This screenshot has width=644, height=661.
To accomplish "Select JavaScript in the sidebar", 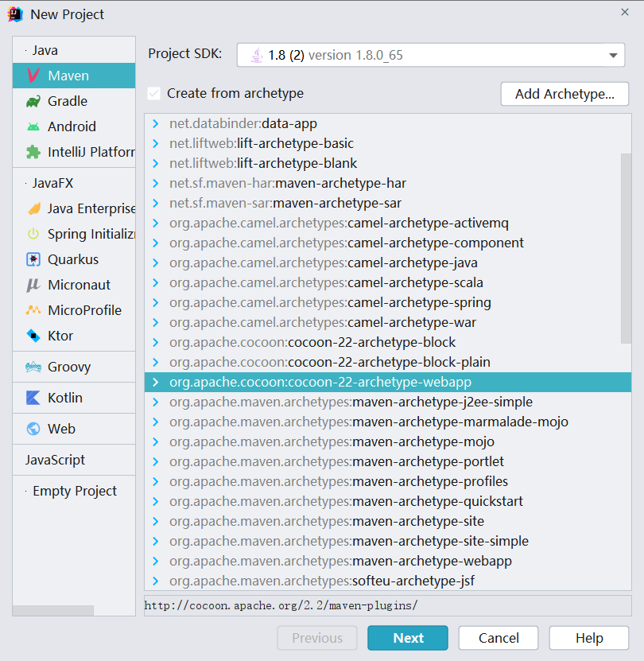I will [56, 460].
